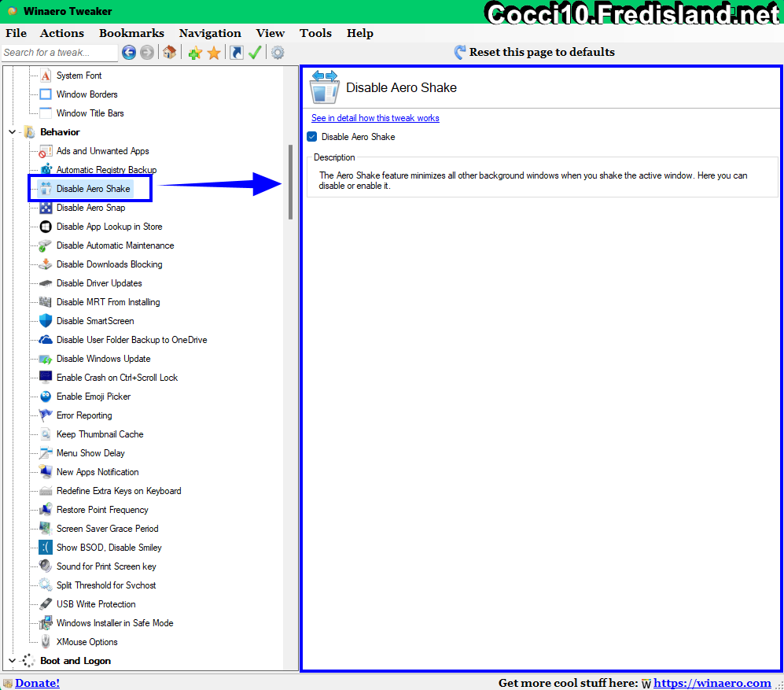Uncheck the Disable Aero Shake checkbox

point(312,137)
